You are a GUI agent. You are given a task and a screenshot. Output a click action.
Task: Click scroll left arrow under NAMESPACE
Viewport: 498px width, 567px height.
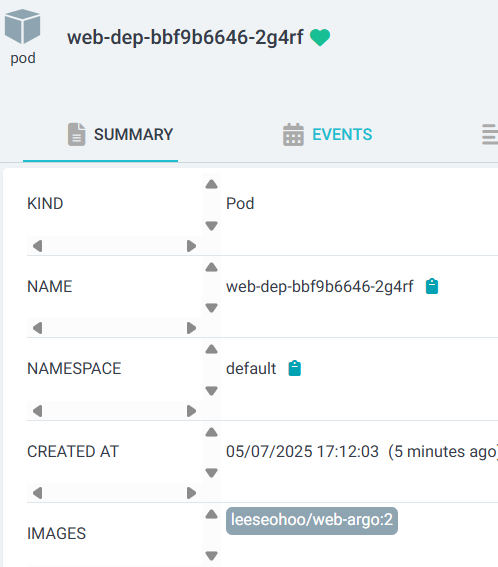(38, 411)
